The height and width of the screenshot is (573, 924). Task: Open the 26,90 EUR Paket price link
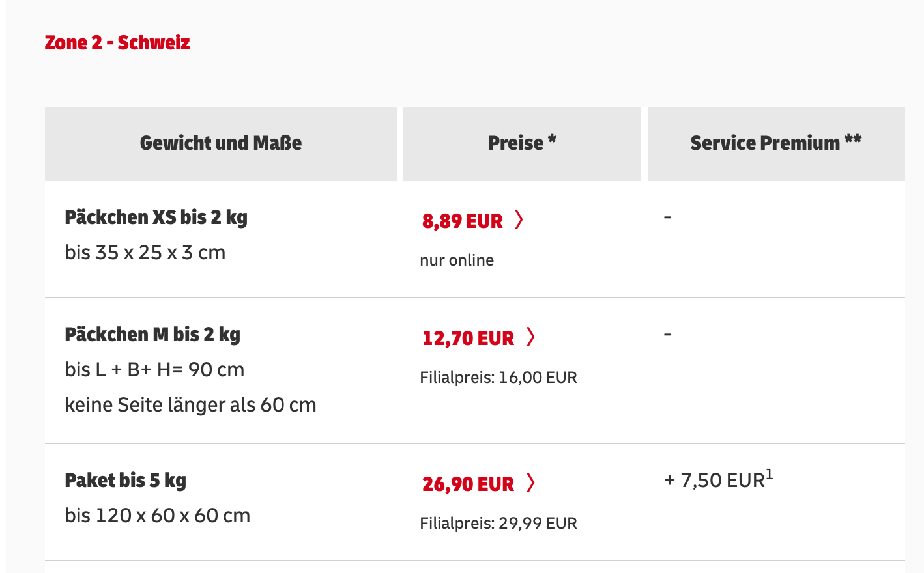(x=468, y=484)
